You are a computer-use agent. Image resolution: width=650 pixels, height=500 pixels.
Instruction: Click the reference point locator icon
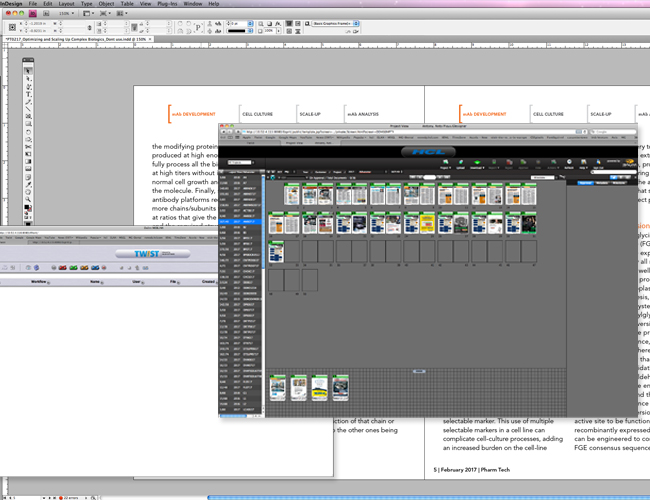[12, 27]
